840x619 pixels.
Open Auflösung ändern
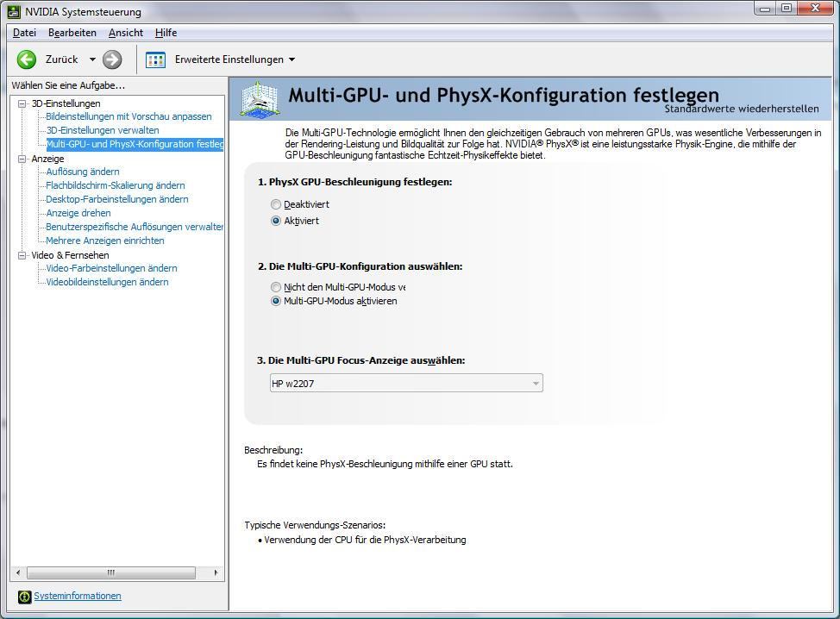[x=83, y=172]
